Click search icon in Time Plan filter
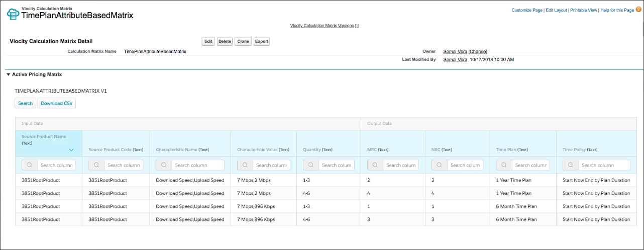 pyautogui.click(x=504, y=165)
